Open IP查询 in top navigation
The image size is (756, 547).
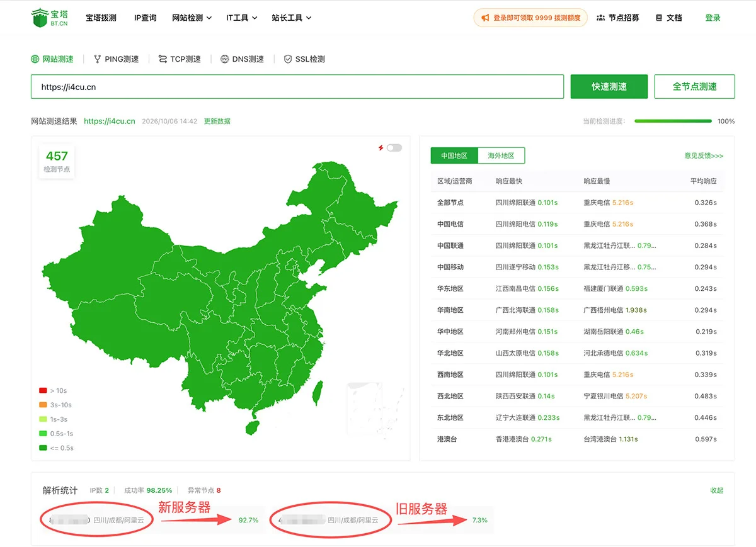pos(146,18)
